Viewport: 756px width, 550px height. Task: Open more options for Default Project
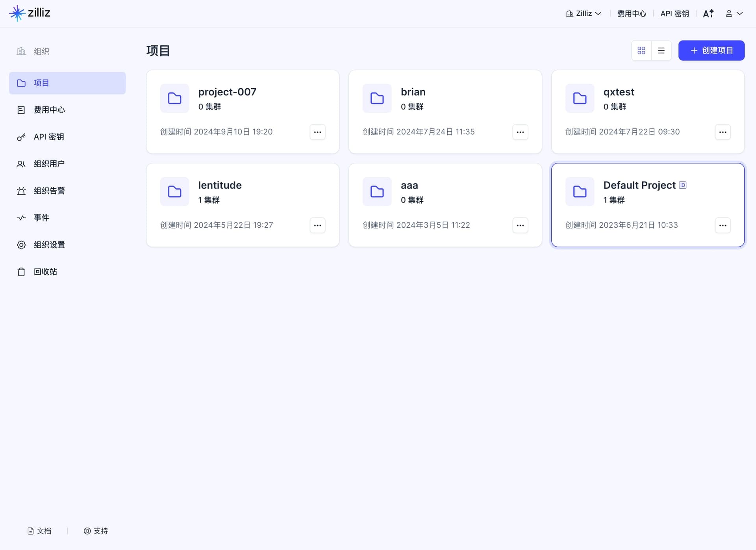coord(723,225)
